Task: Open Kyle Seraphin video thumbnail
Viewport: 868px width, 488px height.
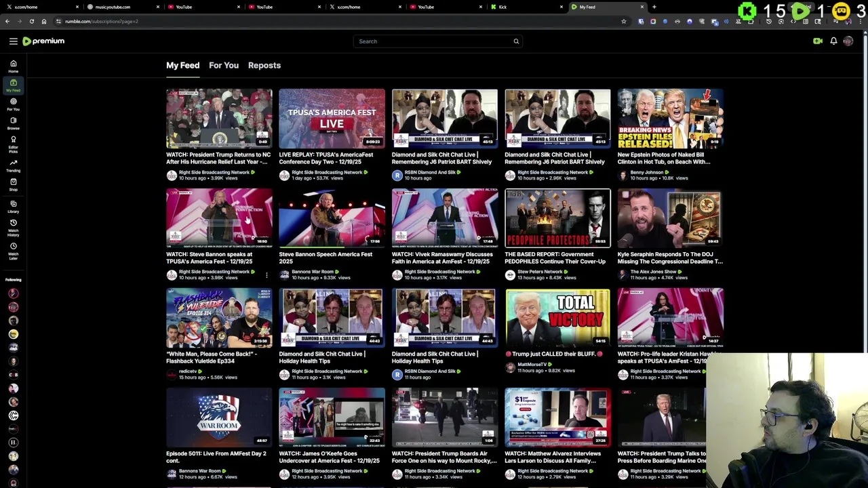Action: tap(670, 218)
